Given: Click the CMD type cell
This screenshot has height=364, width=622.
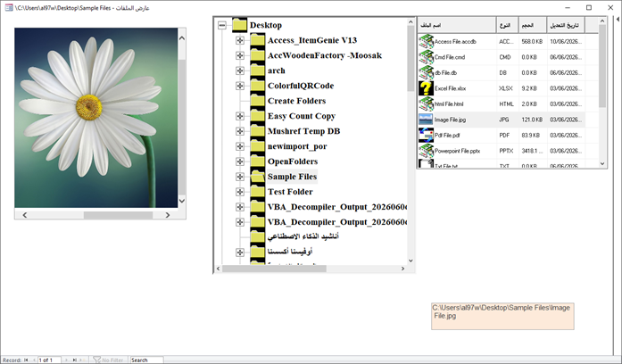Looking at the screenshot, I should click(505, 57).
